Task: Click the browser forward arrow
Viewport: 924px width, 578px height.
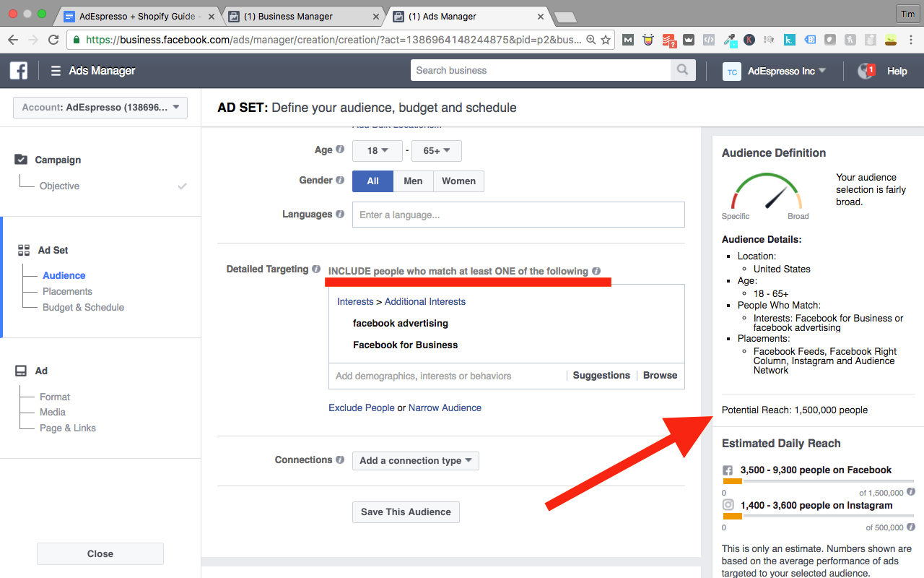Action: (x=33, y=40)
